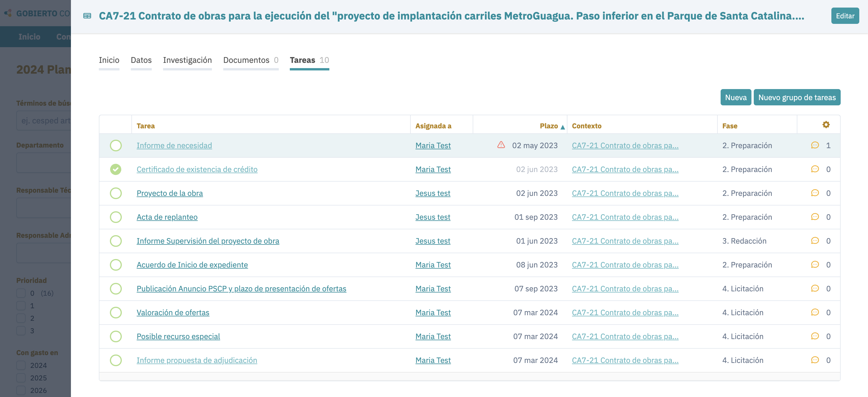
Task: Open comments for Informe propuesta de adjudicación
Action: pyautogui.click(x=815, y=360)
